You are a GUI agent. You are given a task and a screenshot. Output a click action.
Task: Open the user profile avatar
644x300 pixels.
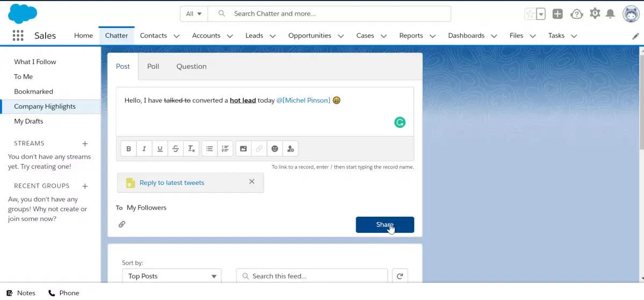click(631, 14)
